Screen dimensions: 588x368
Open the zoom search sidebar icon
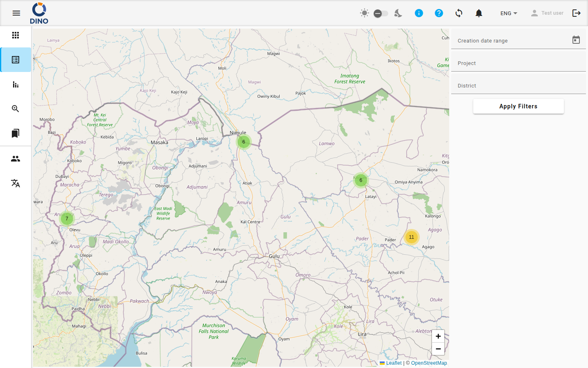tap(16, 109)
